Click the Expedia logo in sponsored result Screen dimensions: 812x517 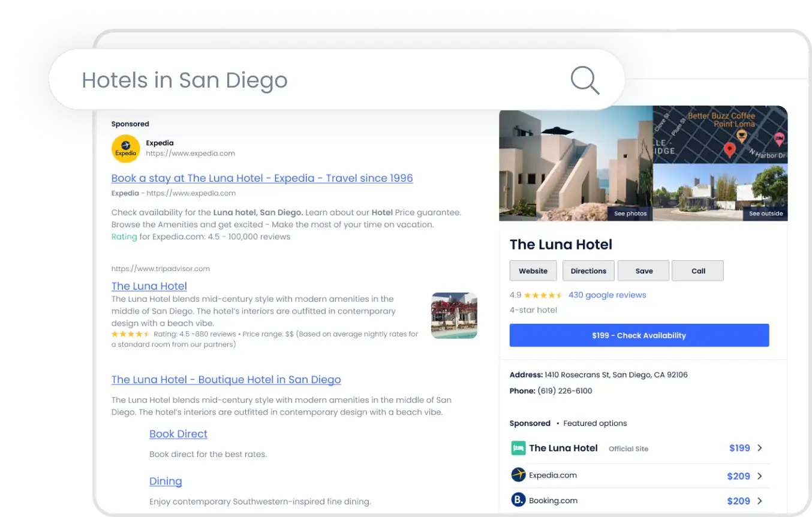click(126, 149)
